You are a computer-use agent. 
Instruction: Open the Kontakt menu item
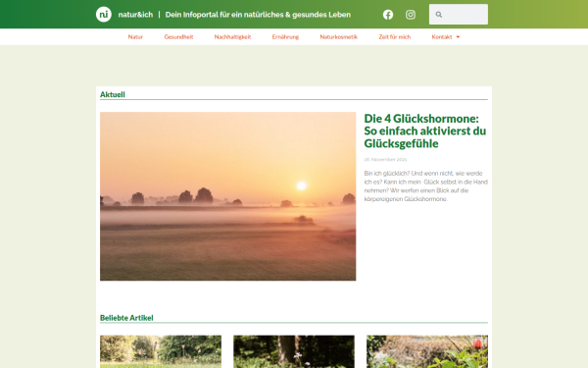(442, 37)
